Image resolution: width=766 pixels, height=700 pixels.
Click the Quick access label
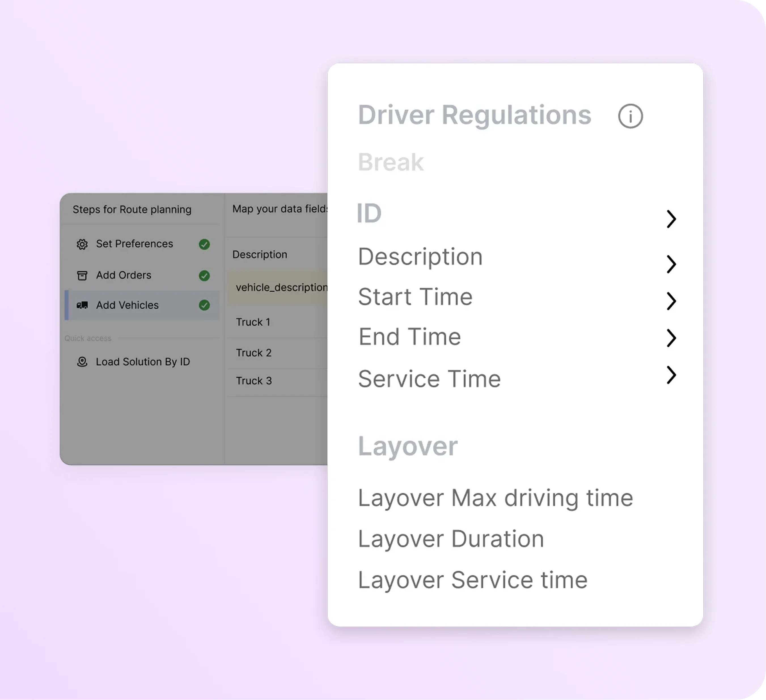point(88,338)
